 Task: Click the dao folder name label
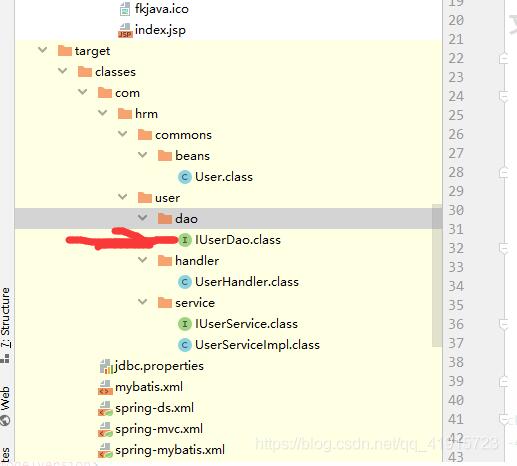pyautogui.click(x=187, y=219)
